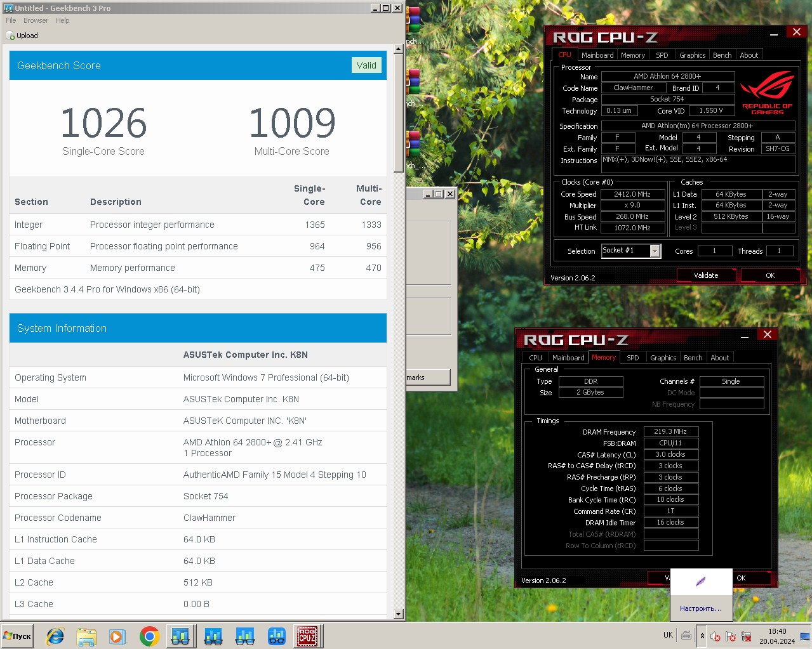Click the disconnected network tray icon
Image resolution: width=812 pixels, height=649 pixels.
click(x=746, y=636)
